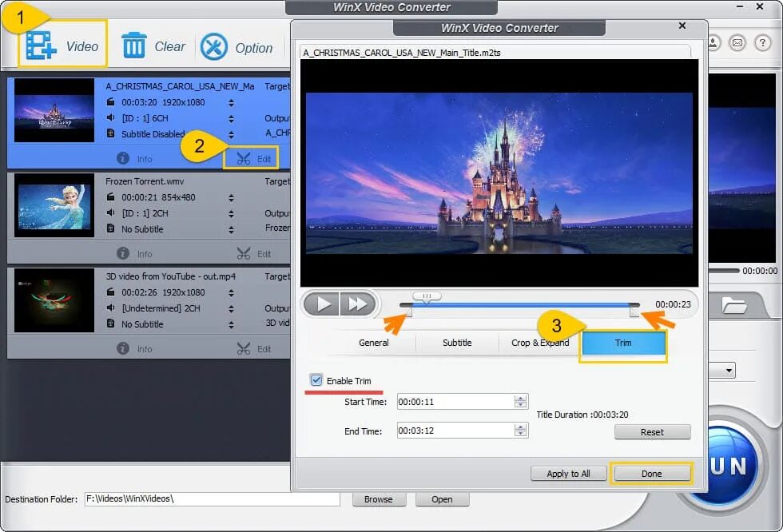Open the audio channel dropdown for Frozen Torrent
Image resolution: width=783 pixels, height=532 pixels.
click(x=231, y=213)
